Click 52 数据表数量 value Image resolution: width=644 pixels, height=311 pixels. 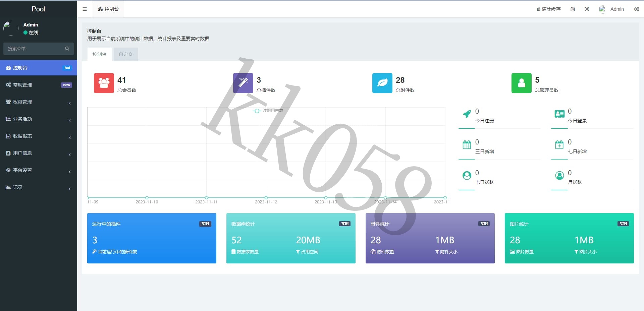coord(236,240)
